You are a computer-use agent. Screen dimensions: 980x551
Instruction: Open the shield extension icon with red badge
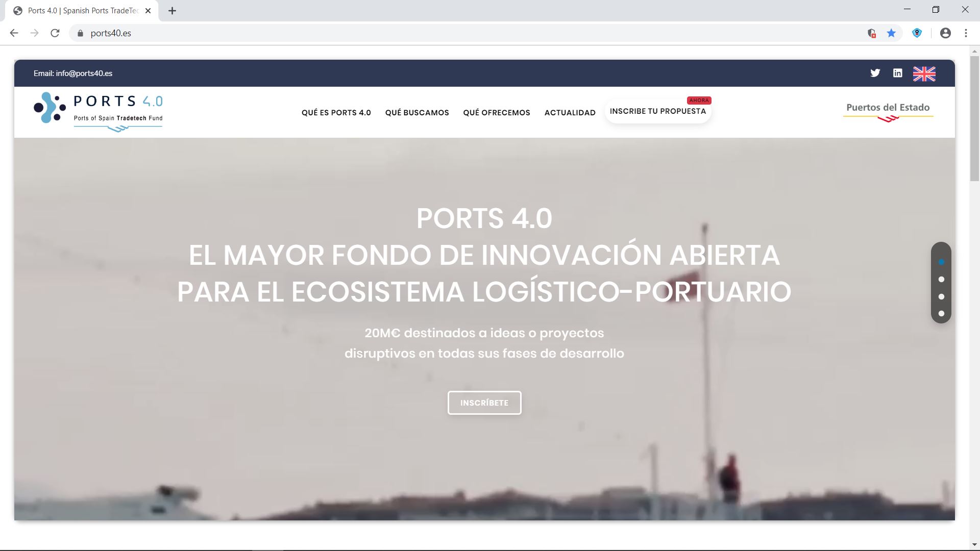click(x=872, y=33)
